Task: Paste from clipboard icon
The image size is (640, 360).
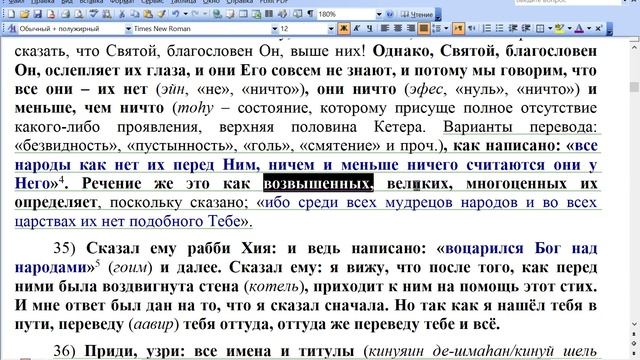Action: tap(148, 14)
